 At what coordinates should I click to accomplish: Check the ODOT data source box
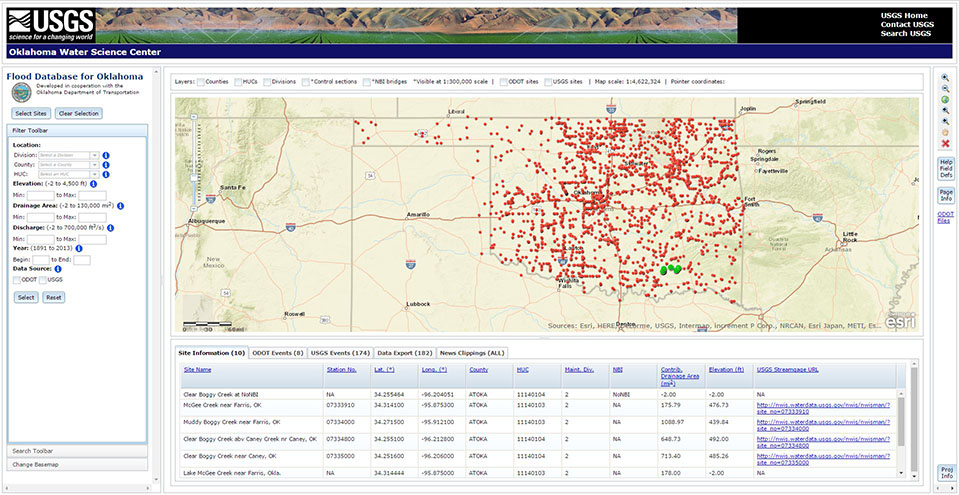coord(17,280)
